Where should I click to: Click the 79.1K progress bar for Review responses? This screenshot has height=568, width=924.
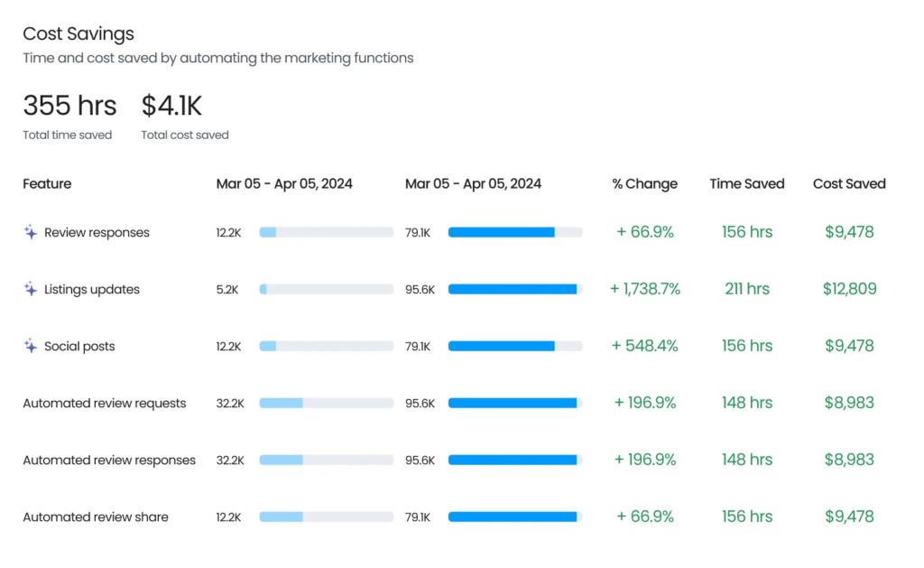click(514, 232)
